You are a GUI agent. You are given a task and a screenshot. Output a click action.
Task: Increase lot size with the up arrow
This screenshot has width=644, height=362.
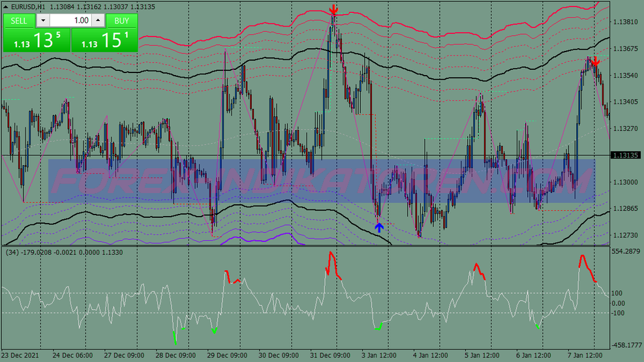click(x=98, y=20)
